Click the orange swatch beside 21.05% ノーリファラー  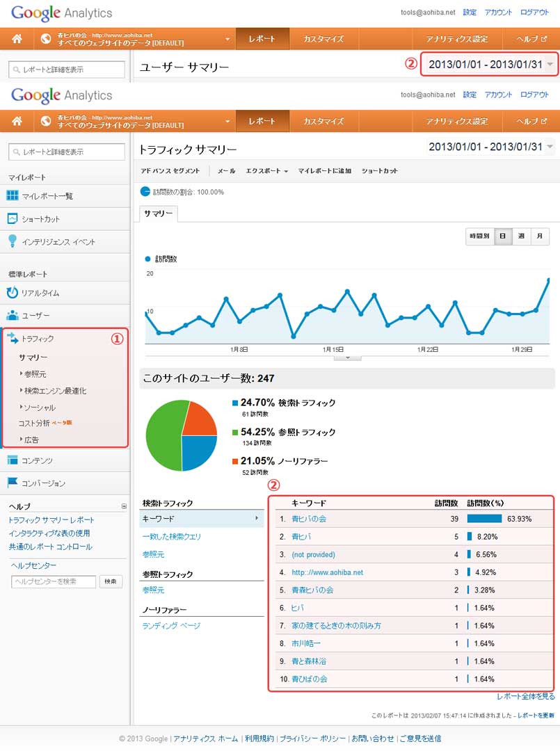234,461
